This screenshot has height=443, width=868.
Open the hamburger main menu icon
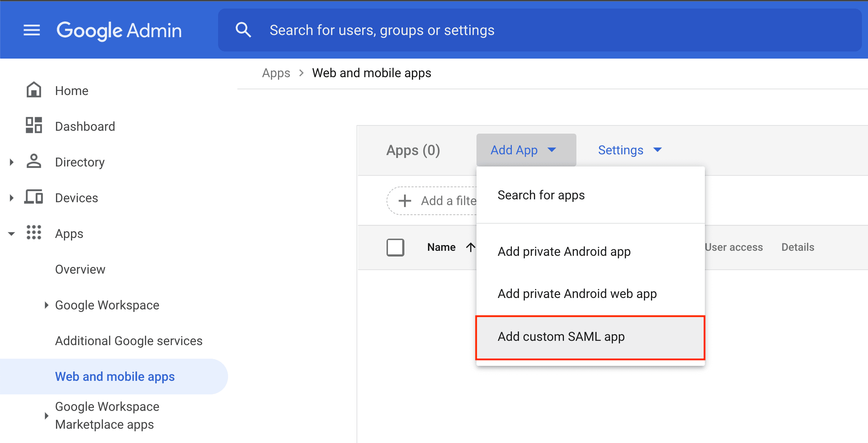(32, 30)
